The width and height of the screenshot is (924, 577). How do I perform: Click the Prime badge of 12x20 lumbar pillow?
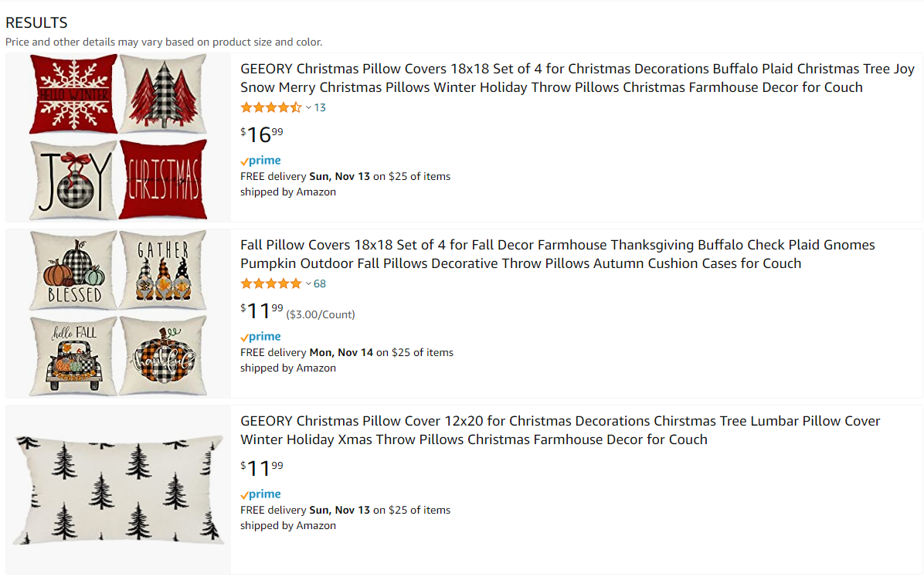(x=260, y=494)
